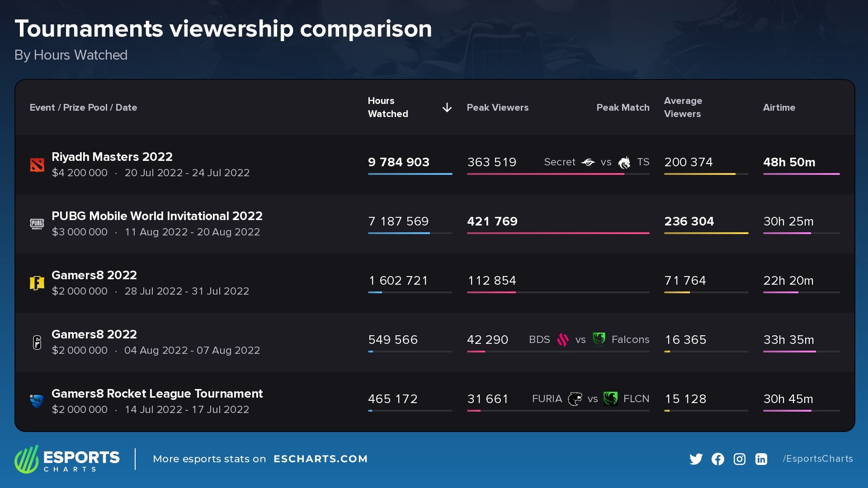Image resolution: width=868 pixels, height=488 pixels.
Task: Click the 20 Jul 2022 - 24 Jul 2022 date
Action: pos(187,173)
